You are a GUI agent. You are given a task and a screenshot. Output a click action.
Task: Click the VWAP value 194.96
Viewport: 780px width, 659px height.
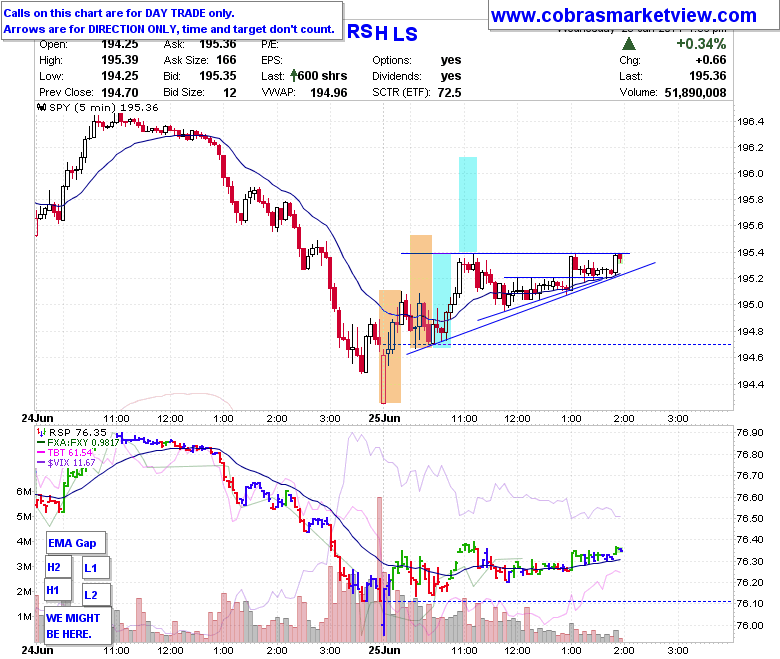pos(328,93)
